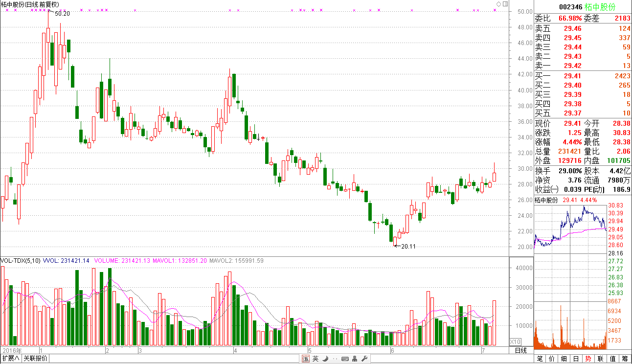
Task: Click the 五 Wubi input method icon
Action: coord(306,359)
